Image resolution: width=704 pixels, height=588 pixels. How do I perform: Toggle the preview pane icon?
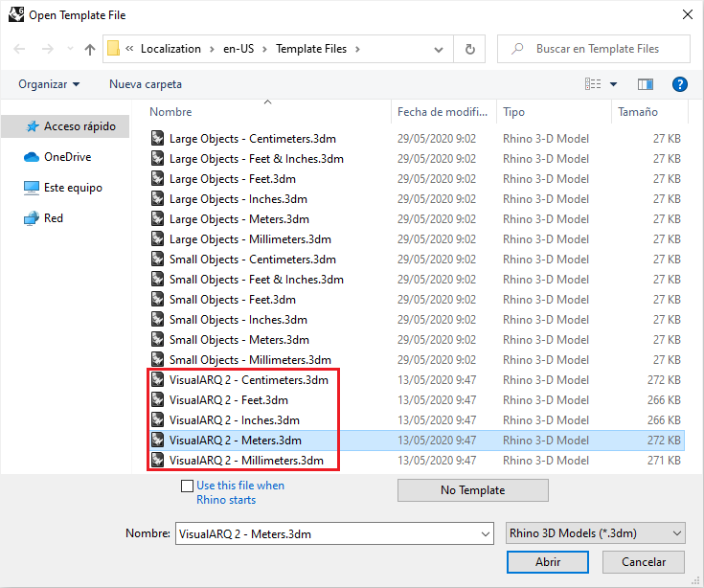(646, 84)
